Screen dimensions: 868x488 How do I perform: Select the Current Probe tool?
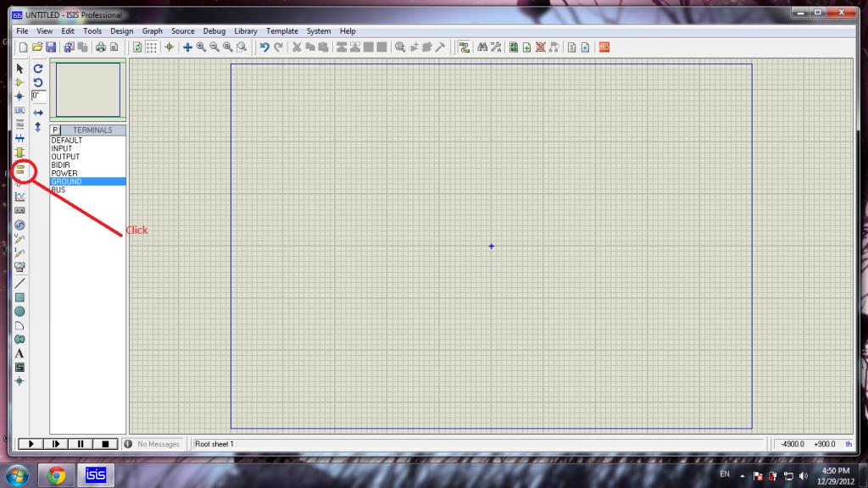[19, 252]
